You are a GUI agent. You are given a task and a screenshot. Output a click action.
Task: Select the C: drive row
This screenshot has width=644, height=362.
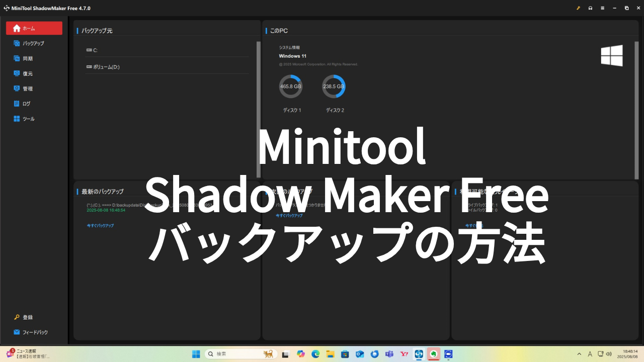pos(167,50)
